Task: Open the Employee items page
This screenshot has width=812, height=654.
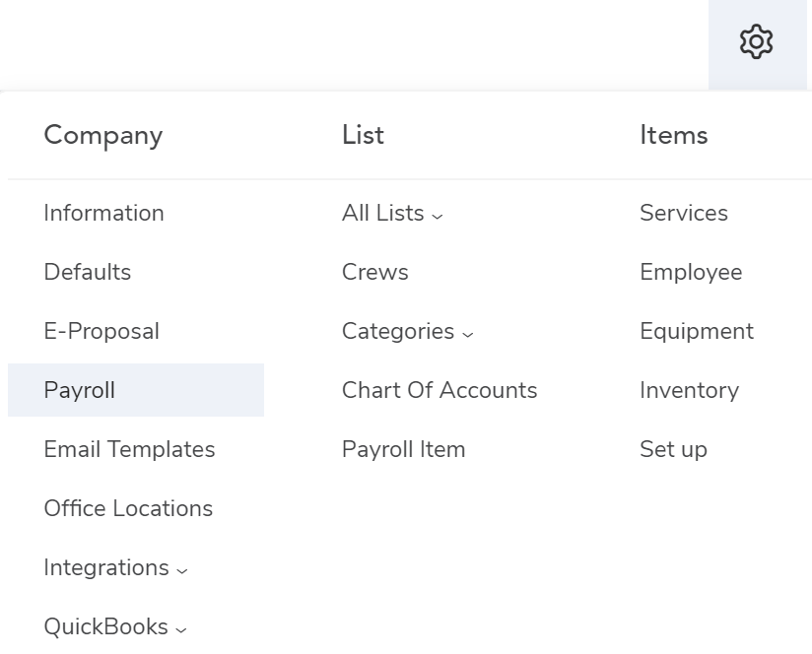Action: tap(691, 273)
